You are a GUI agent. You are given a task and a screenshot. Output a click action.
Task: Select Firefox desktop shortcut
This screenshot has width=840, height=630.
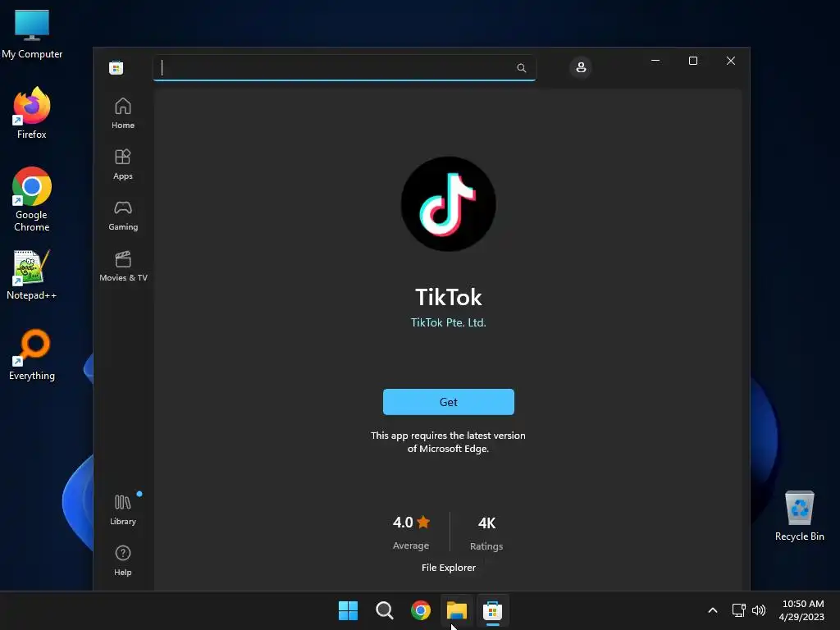click(32, 113)
